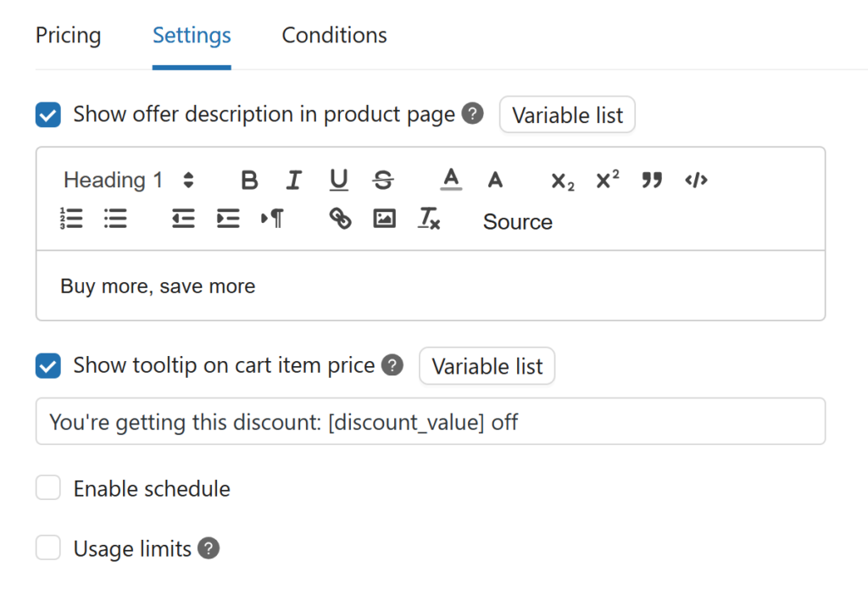Screen dimensions: 868x589
Task: Insert a block quote
Action: pyautogui.click(x=652, y=180)
